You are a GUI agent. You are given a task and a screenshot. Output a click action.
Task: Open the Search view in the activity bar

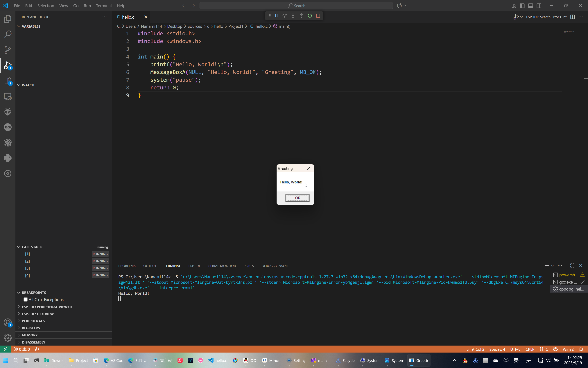pos(8,34)
